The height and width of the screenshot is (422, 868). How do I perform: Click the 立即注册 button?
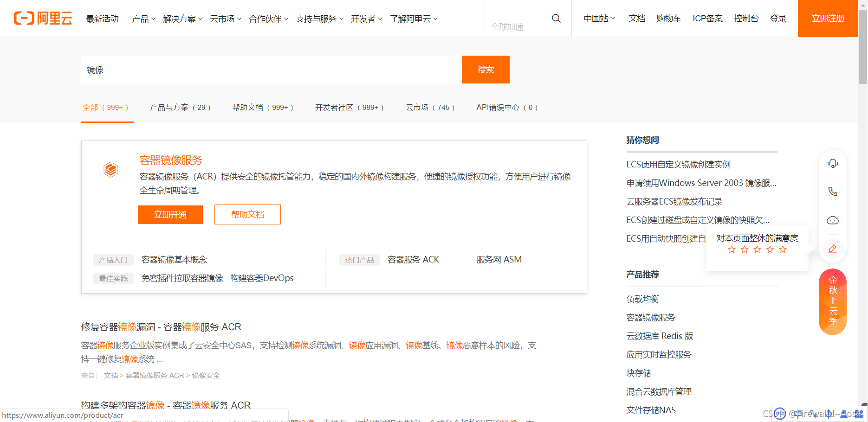pyautogui.click(x=828, y=19)
